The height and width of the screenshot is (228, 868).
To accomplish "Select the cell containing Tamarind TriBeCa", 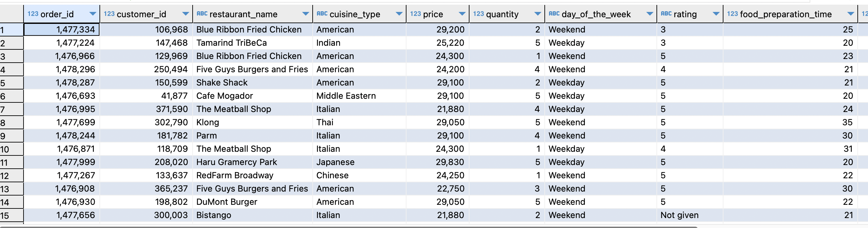I will (252, 43).
